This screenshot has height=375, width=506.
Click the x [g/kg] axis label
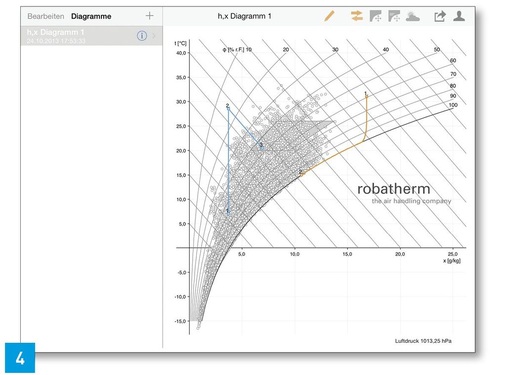tap(452, 260)
